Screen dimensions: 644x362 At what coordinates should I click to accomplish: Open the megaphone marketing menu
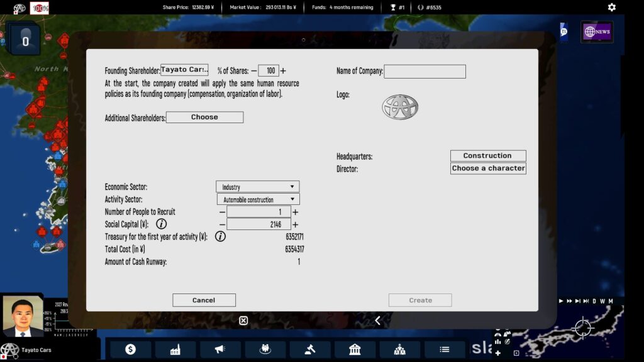click(x=220, y=349)
